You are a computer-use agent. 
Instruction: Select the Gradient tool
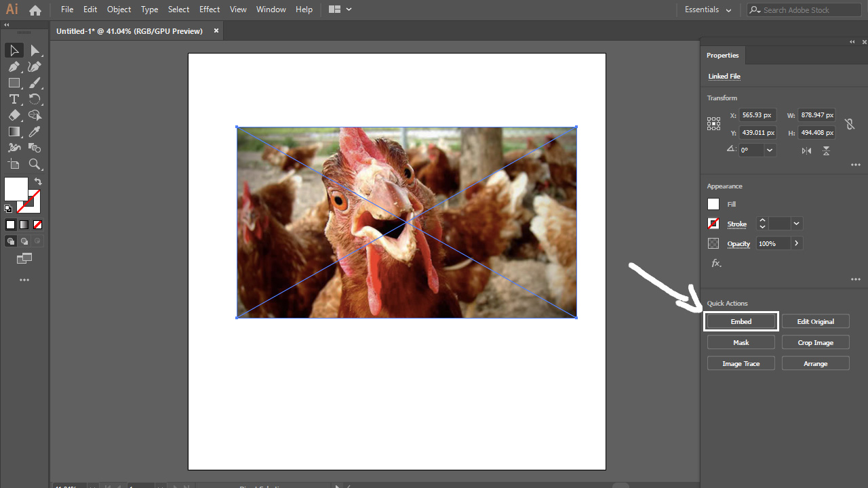(x=14, y=132)
